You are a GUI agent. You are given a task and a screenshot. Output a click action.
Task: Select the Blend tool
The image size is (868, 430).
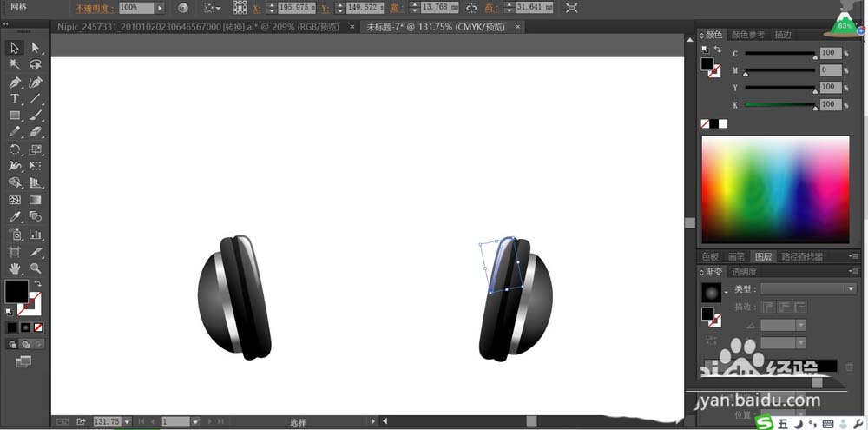36,216
